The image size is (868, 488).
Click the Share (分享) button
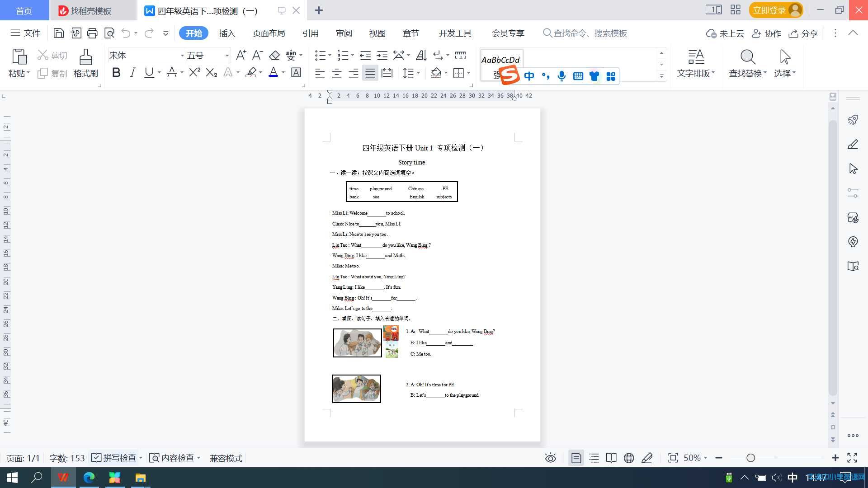pos(803,33)
